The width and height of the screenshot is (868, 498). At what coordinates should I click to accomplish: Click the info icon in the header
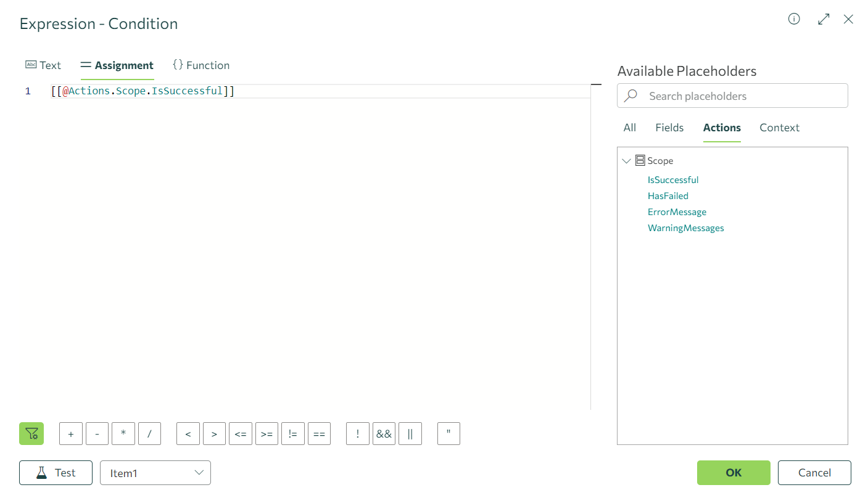(x=794, y=19)
